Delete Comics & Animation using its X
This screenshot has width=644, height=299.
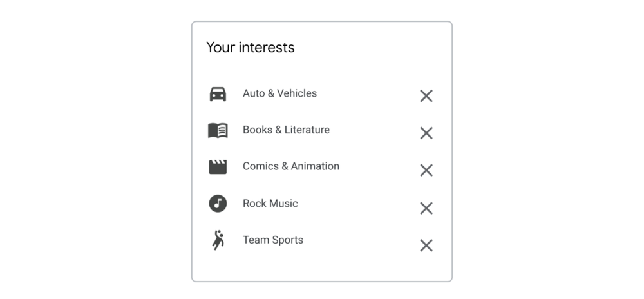pos(426,170)
